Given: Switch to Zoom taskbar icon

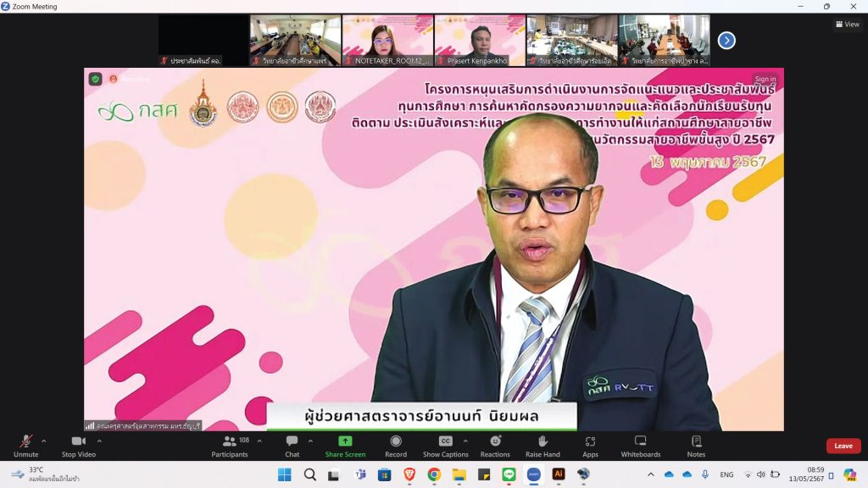Looking at the screenshot, I should (x=534, y=474).
